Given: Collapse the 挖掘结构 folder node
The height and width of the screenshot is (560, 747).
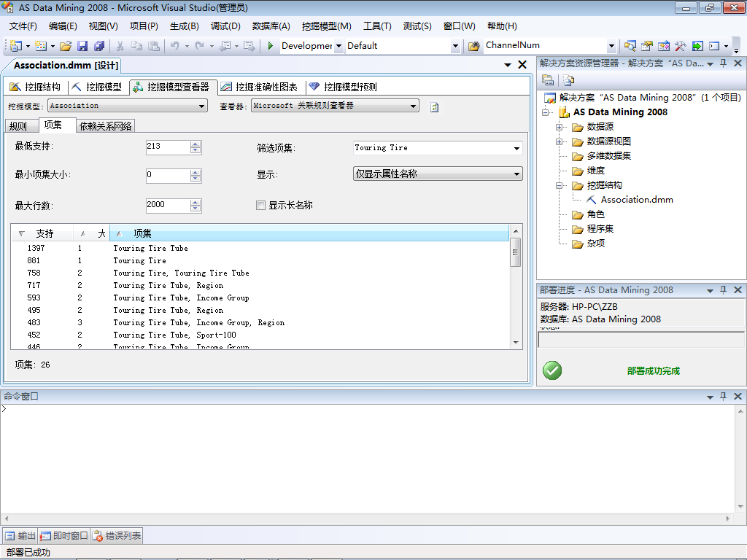Looking at the screenshot, I should point(560,186).
